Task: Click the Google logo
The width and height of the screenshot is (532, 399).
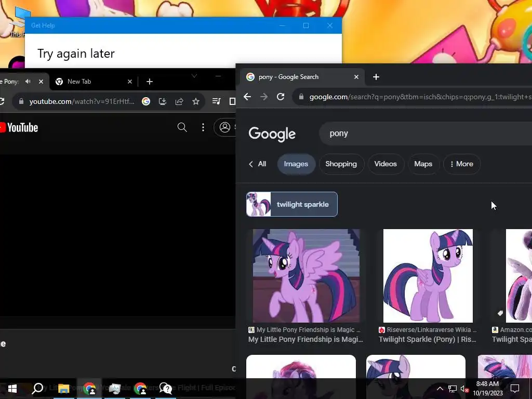Action: tap(272, 134)
